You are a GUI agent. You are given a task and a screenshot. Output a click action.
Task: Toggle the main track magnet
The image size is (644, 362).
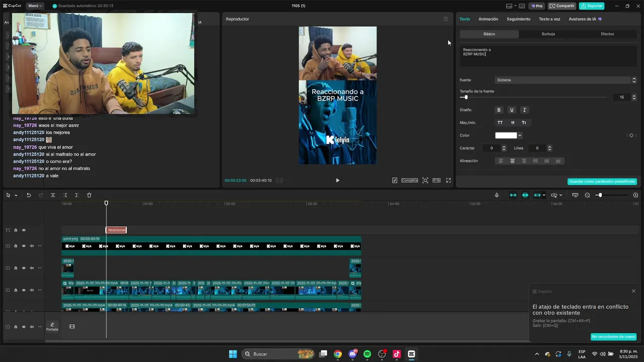coord(513,195)
